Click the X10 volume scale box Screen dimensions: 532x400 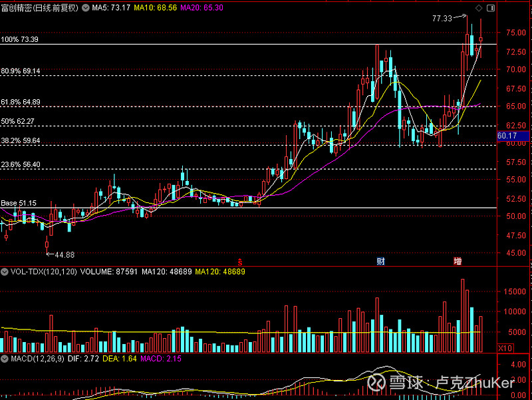click(x=505, y=348)
